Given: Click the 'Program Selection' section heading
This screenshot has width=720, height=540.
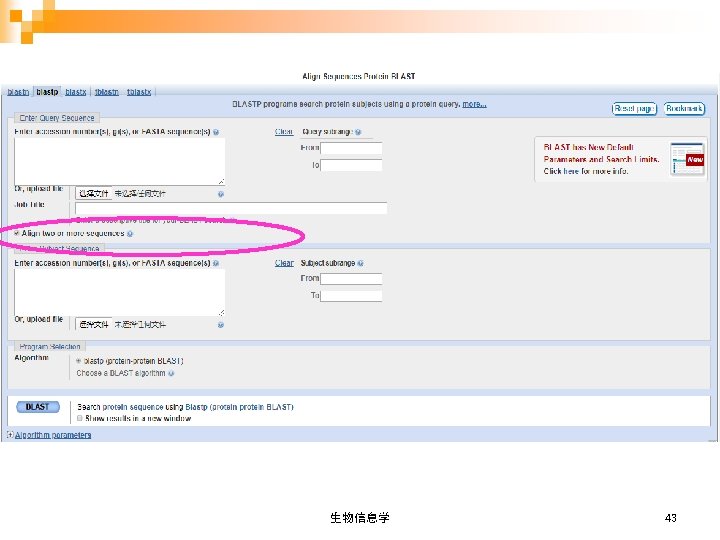Looking at the screenshot, I should coord(50,347).
